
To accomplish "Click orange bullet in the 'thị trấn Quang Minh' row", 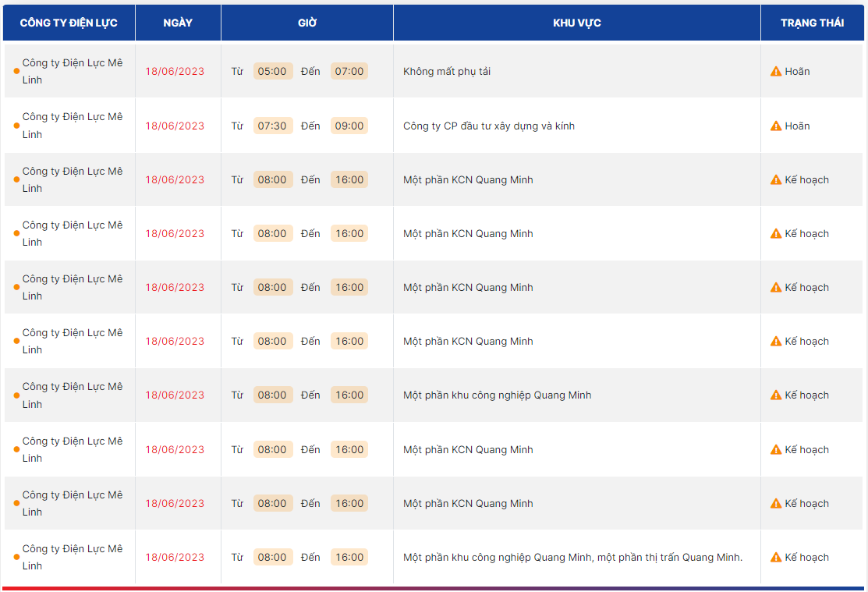I will tap(16, 557).
